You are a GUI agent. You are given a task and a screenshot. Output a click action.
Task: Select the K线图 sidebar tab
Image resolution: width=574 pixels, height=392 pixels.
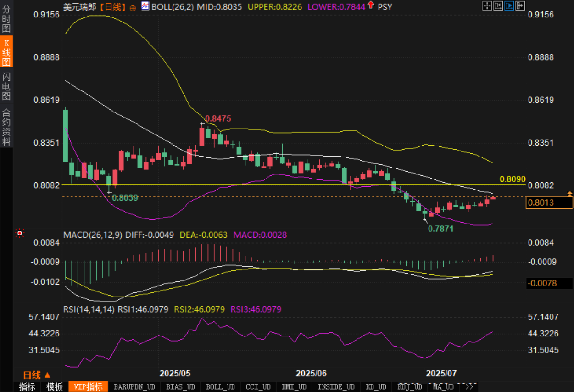pos(6,52)
